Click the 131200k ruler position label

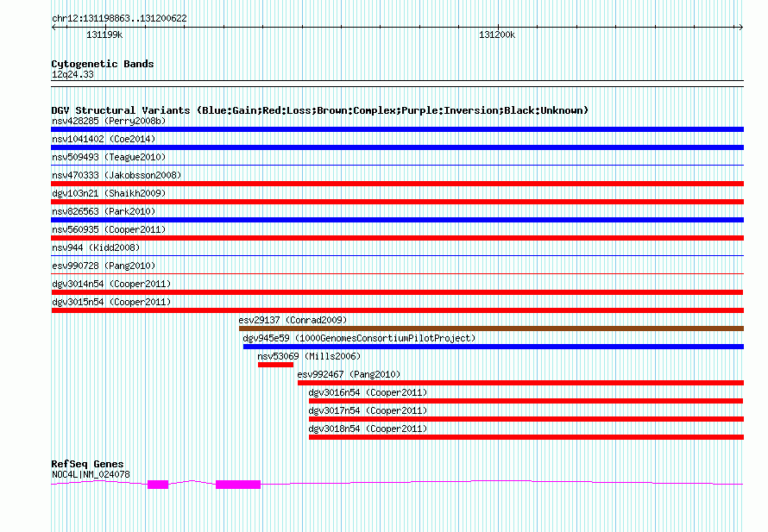(497, 34)
